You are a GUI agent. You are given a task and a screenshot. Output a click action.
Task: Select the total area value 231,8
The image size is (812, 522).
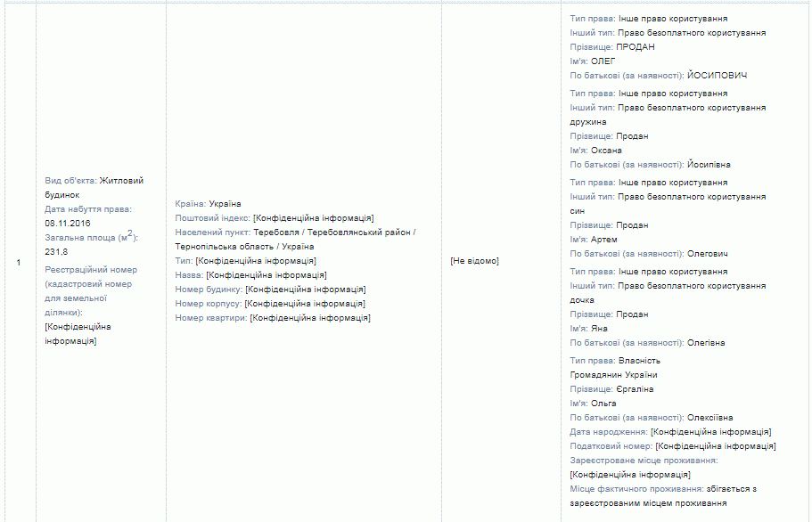pos(56,252)
